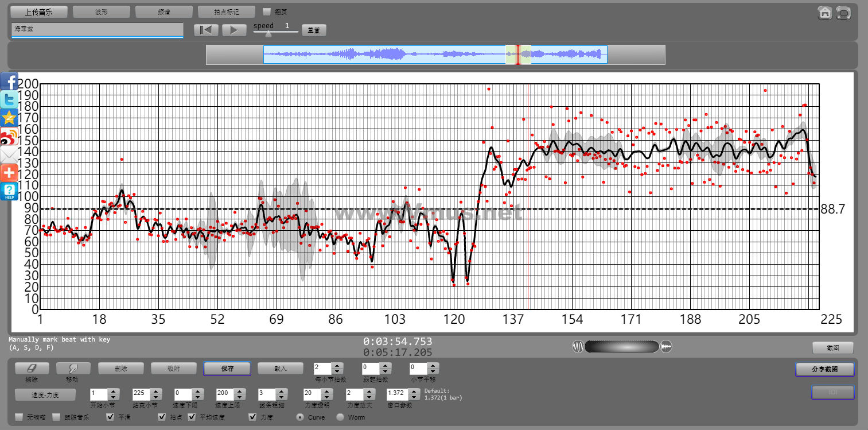Enable the 翻页 page-turn checkbox
The image size is (868, 430).
266,11
